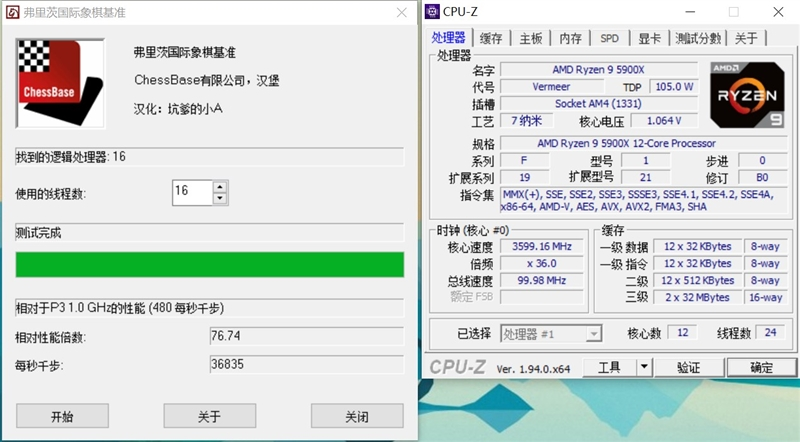Click the 测试完成 status text
Image resolution: width=800 pixels, height=442 pixels.
[38, 233]
